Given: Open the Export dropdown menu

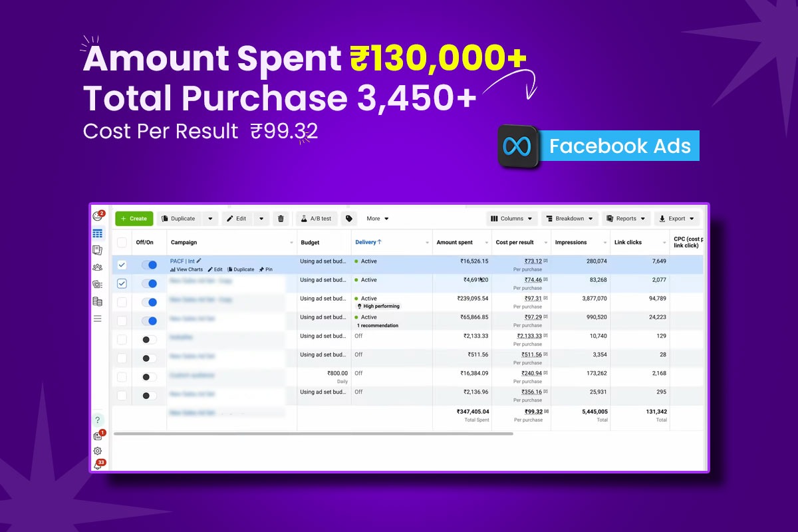Looking at the screenshot, I should pyautogui.click(x=676, y=219).
